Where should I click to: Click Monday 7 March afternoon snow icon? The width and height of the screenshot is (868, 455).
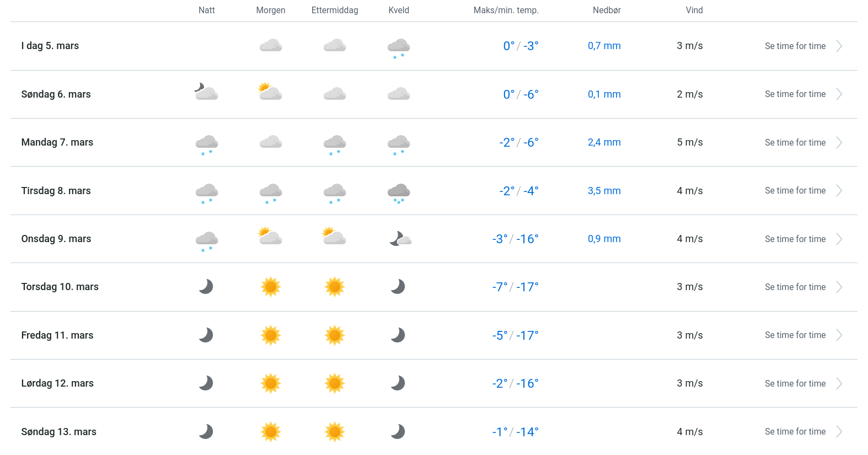pos(335,144)
